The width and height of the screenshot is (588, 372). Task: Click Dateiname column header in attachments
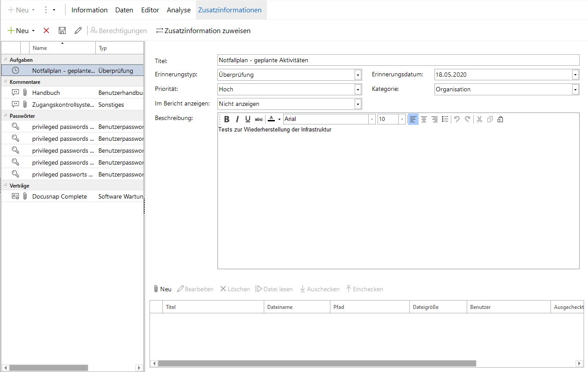pyautogui.click(x=297, y=307)
